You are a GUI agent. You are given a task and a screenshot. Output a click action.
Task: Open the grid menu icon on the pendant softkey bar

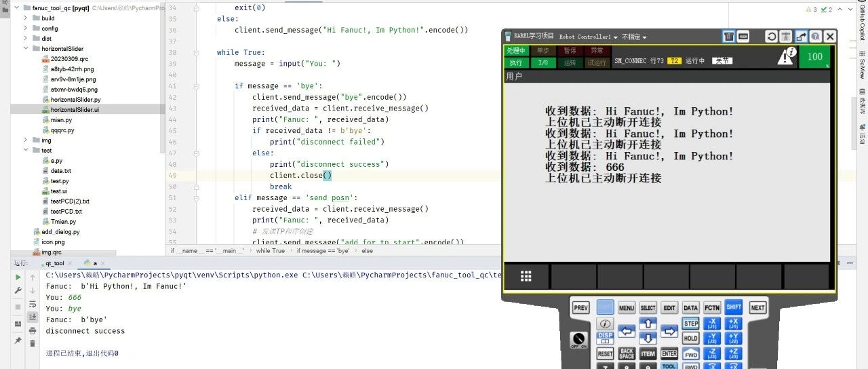[x=526, y=276]
